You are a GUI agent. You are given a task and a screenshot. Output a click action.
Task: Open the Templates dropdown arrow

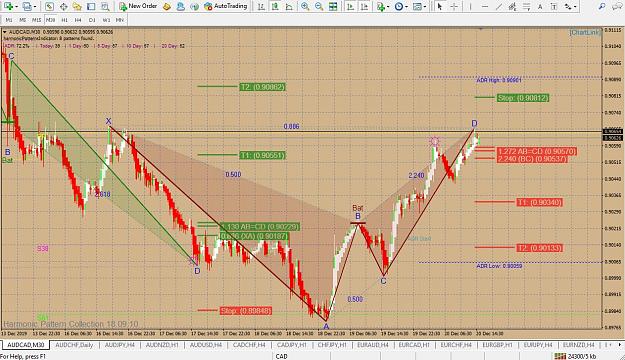[x=425, y=6]
